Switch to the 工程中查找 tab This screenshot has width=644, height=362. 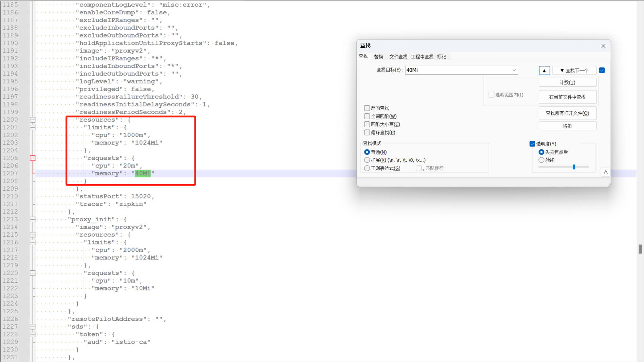[422, 57]
